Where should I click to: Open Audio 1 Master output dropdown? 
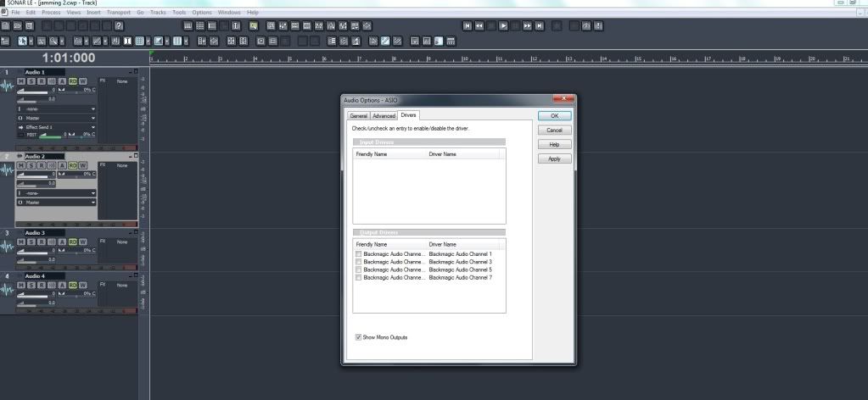click(57, 118)
